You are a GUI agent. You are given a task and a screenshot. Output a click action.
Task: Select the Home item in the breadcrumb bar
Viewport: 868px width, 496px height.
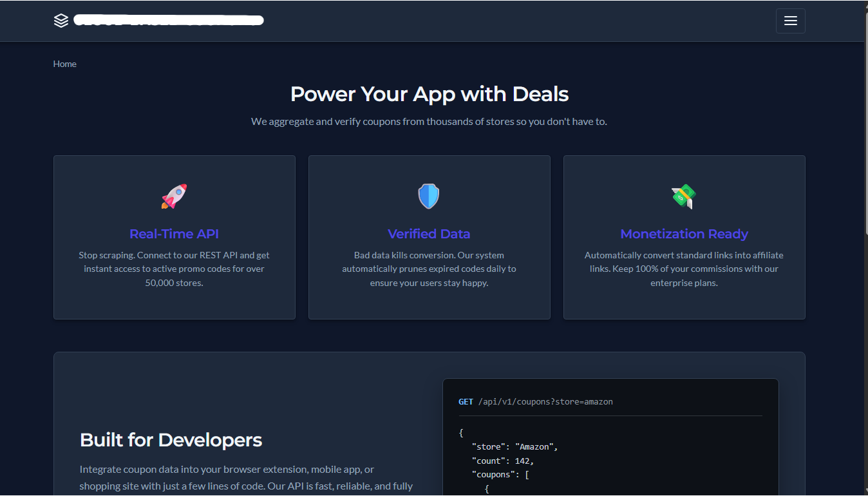point(64,63)
